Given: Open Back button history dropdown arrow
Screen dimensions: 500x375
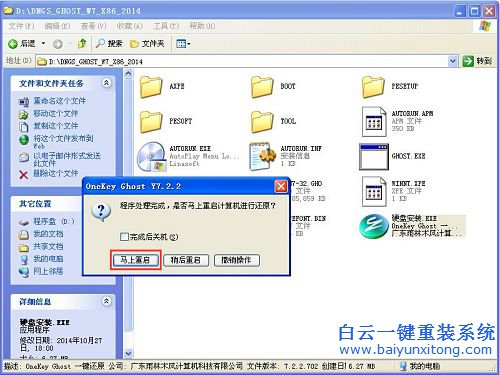Looking at the screenshot, I should tap(43, 44).
